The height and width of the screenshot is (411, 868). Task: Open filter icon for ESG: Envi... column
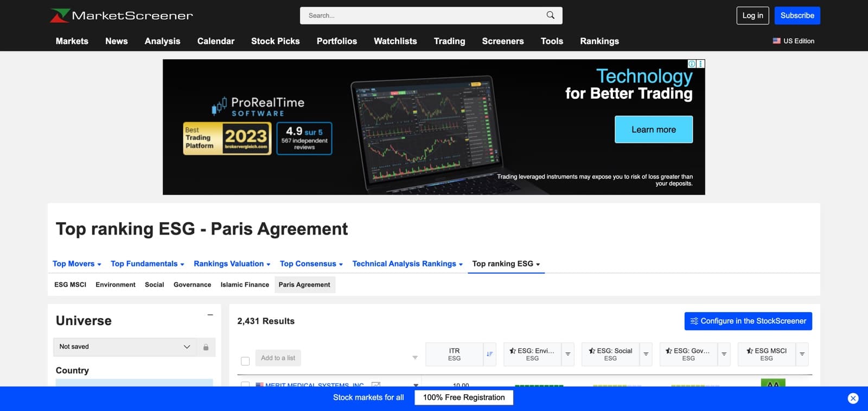tap(567, 354)
